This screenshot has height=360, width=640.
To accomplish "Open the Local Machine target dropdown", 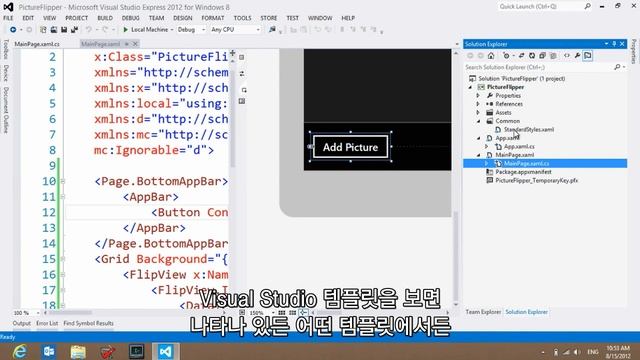I will 172,30.
